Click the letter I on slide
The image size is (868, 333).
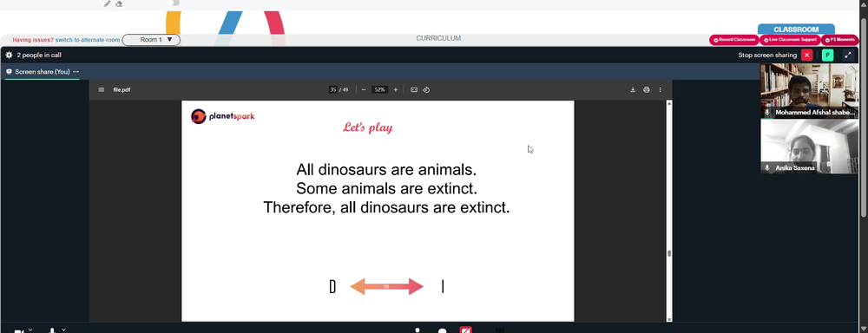click(x=443, y=286)
